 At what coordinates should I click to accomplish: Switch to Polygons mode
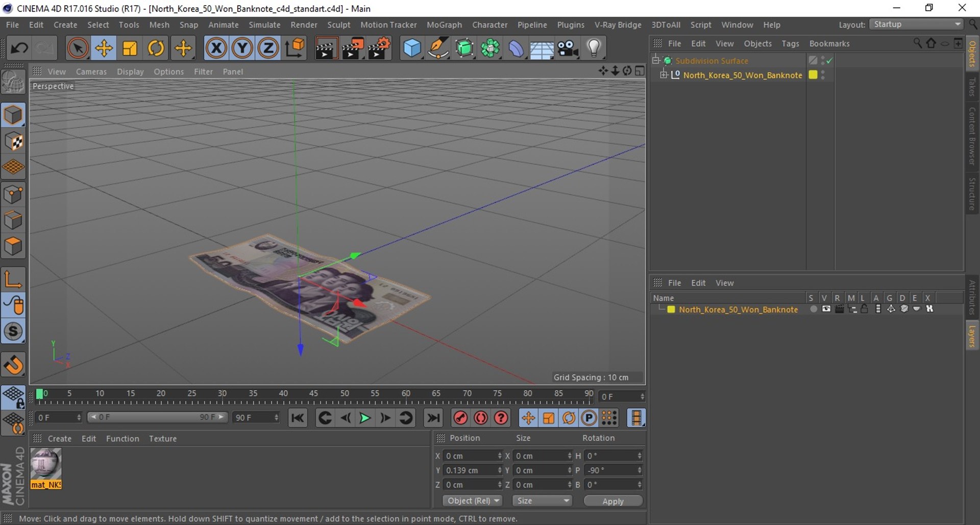tap(13, 247)
